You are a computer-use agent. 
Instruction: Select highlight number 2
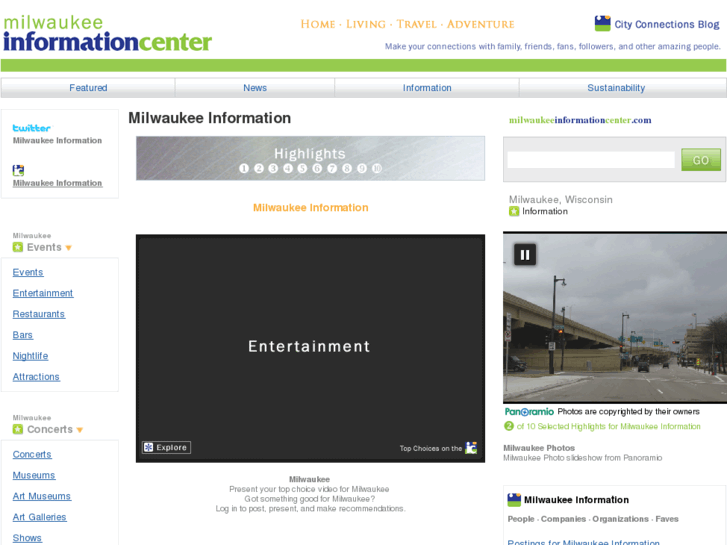point(259,168)
